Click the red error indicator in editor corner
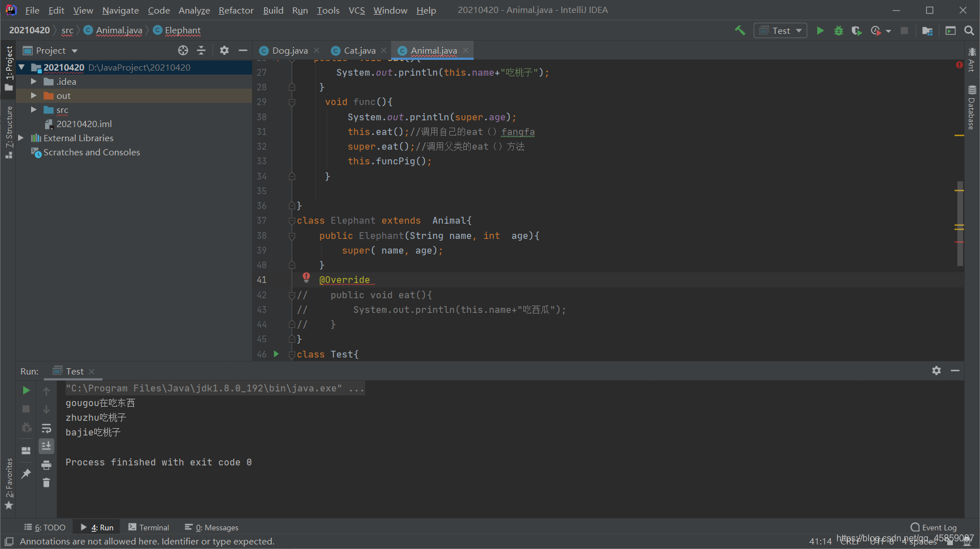This screenshot has height=549, width=980. point(959,65)
